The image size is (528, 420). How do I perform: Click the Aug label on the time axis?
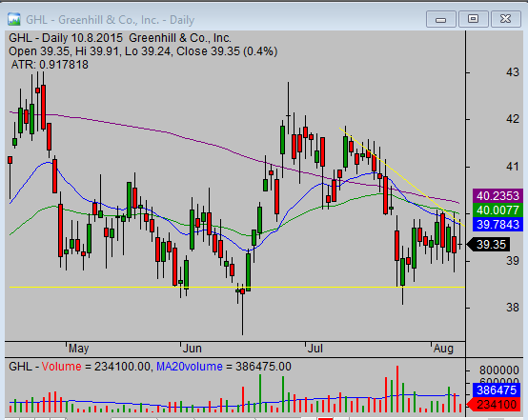click(443, 349)
